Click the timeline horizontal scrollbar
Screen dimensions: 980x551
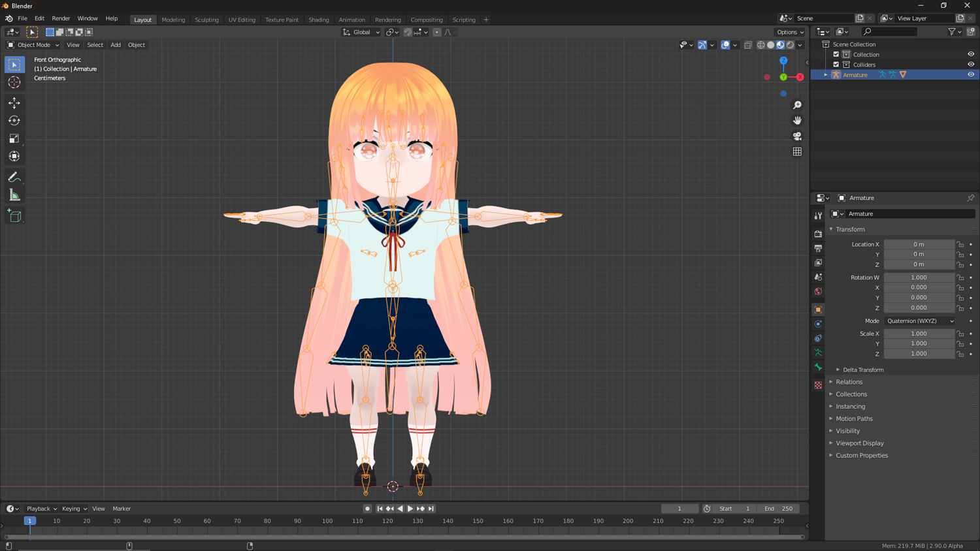coord(404,537)
